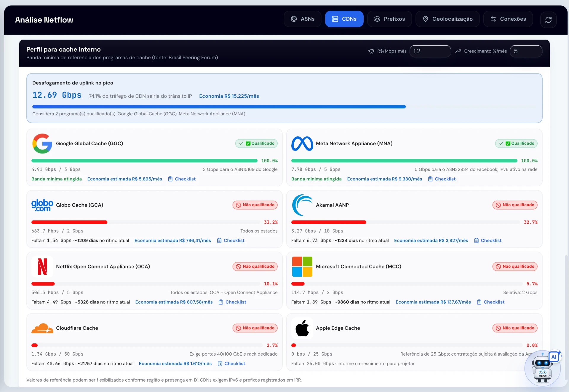This screenshot has width=569, height=392.
Task: Click Economia R$ 15.225/mês text
Action: 229,96
